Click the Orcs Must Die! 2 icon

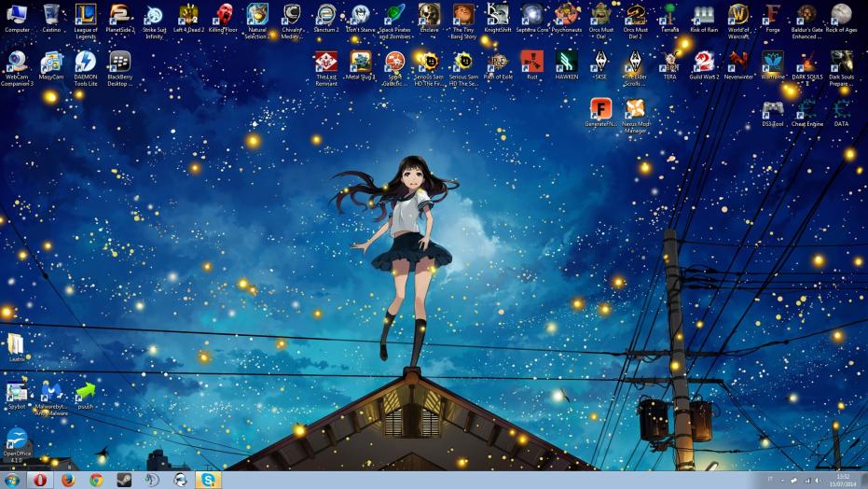click(636, 21)
